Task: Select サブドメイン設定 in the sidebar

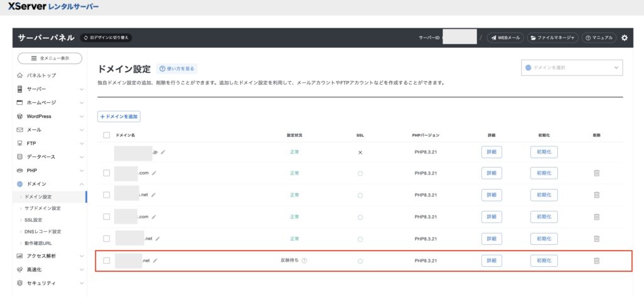Action: pos(43,208)
